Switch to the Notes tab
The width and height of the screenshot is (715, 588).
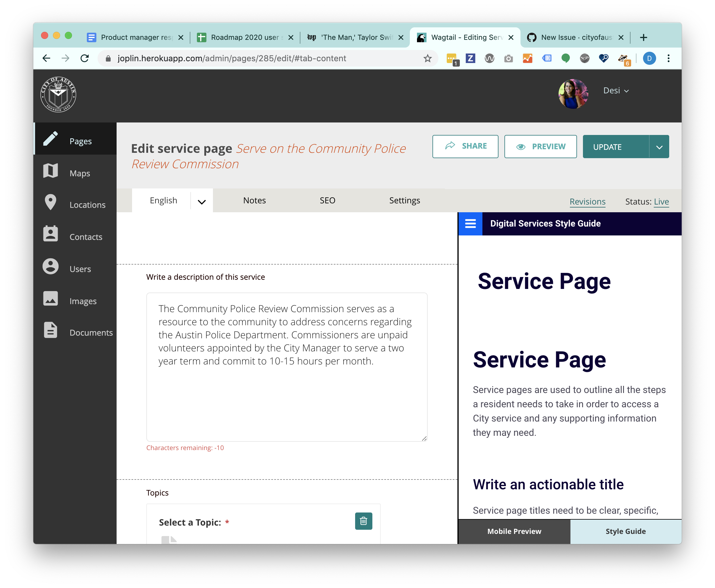[254, 201]
